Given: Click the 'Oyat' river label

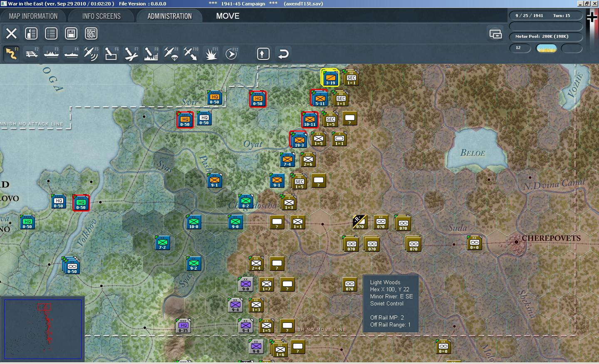Looking at the screenshot, I should click(x=253, y=144).
